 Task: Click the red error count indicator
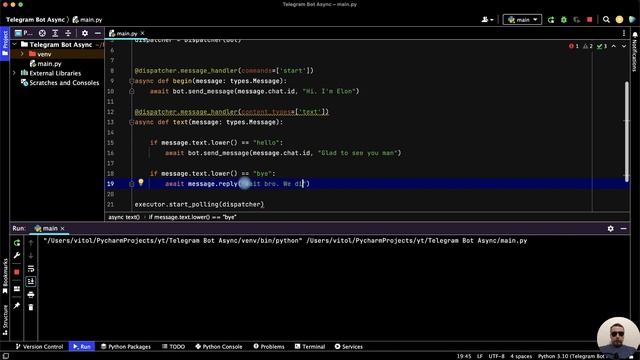point(573,46)
